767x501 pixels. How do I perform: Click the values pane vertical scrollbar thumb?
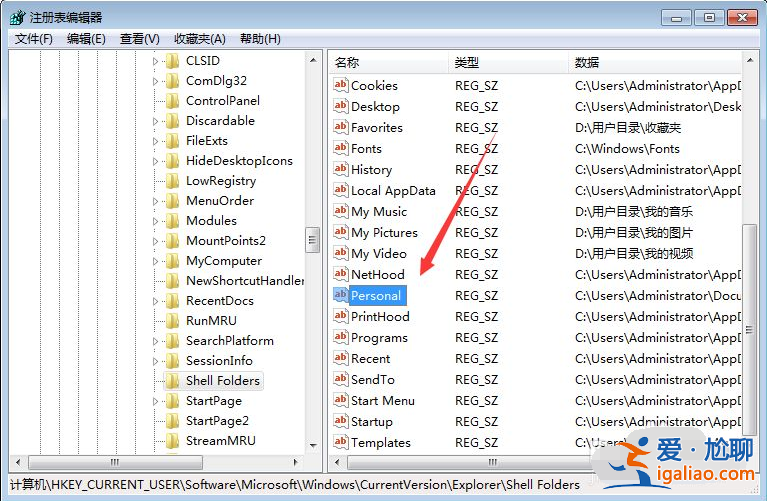click(749, 329)
